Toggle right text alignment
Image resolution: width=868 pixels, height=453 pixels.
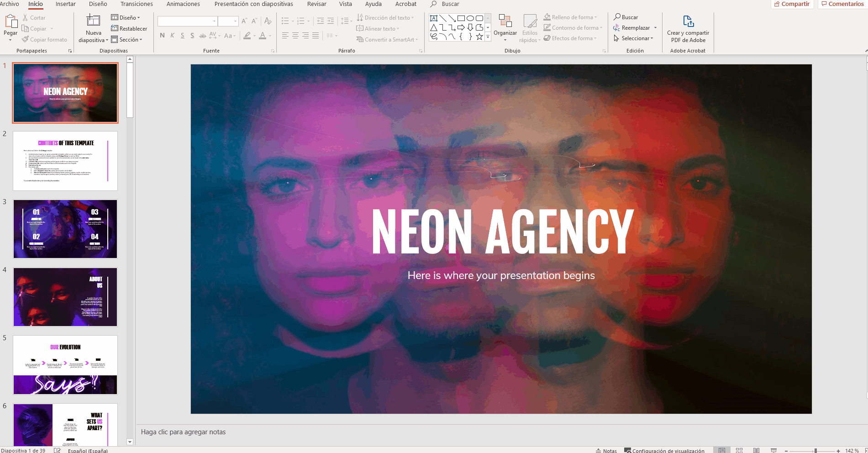305,36
